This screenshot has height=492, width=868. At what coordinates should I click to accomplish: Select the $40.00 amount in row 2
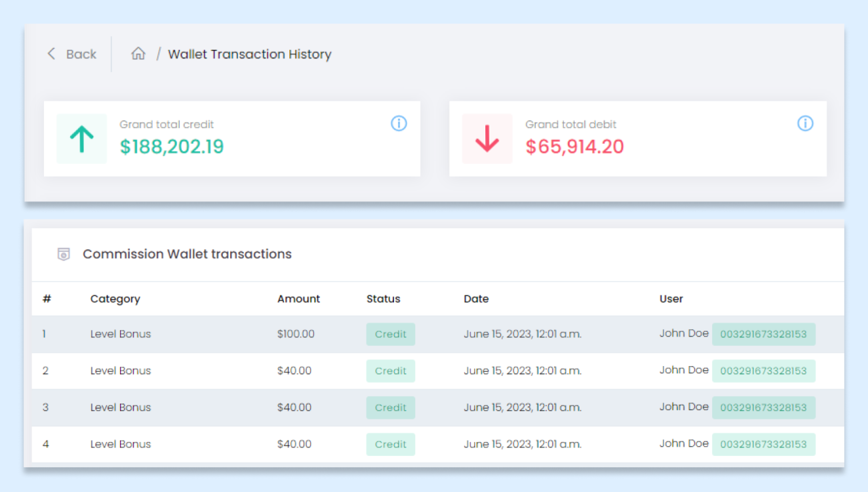[294, 371]
